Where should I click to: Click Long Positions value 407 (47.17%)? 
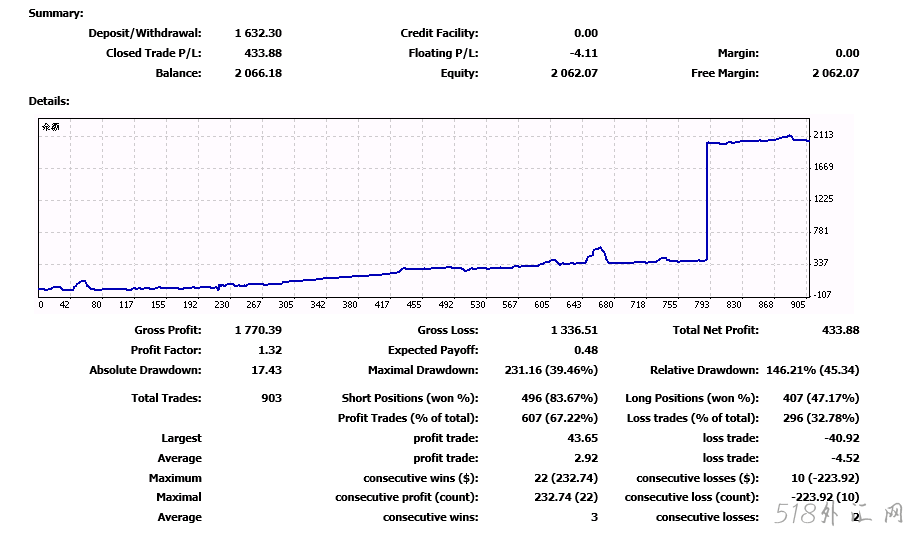[821, 398]
